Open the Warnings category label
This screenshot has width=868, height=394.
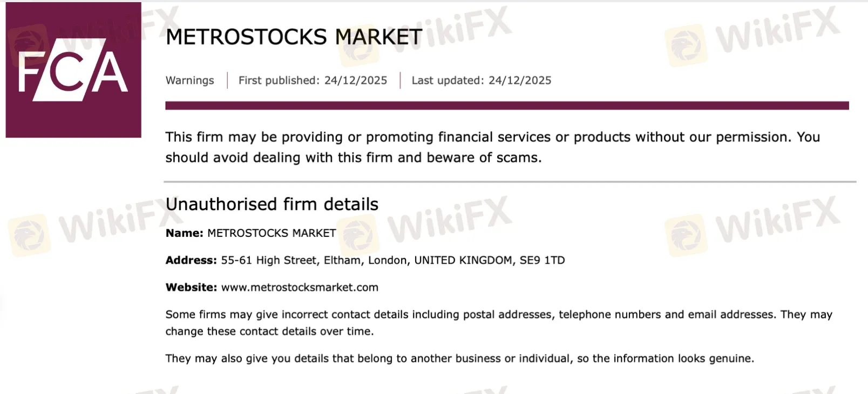[189, 80]
